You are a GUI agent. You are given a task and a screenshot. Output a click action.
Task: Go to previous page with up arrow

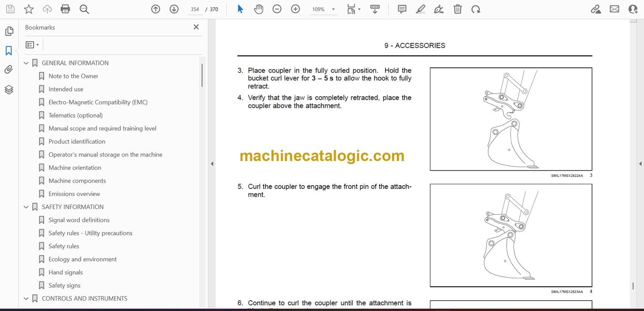[156, 9]
